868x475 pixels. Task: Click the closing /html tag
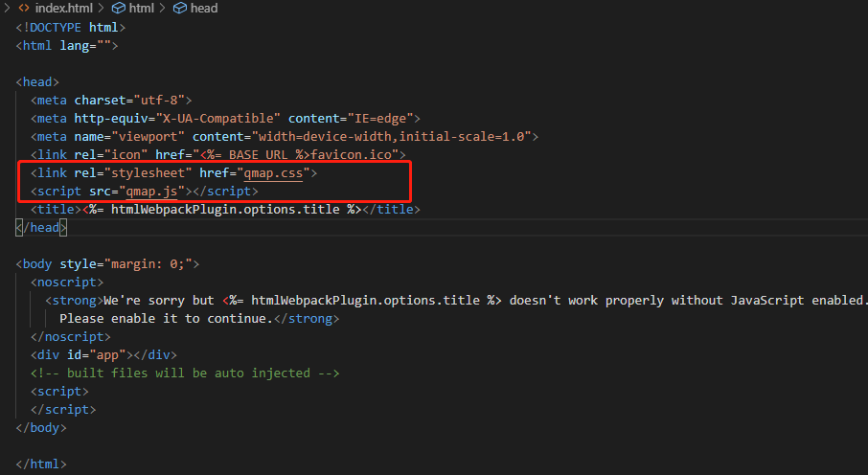coord(41,464)
